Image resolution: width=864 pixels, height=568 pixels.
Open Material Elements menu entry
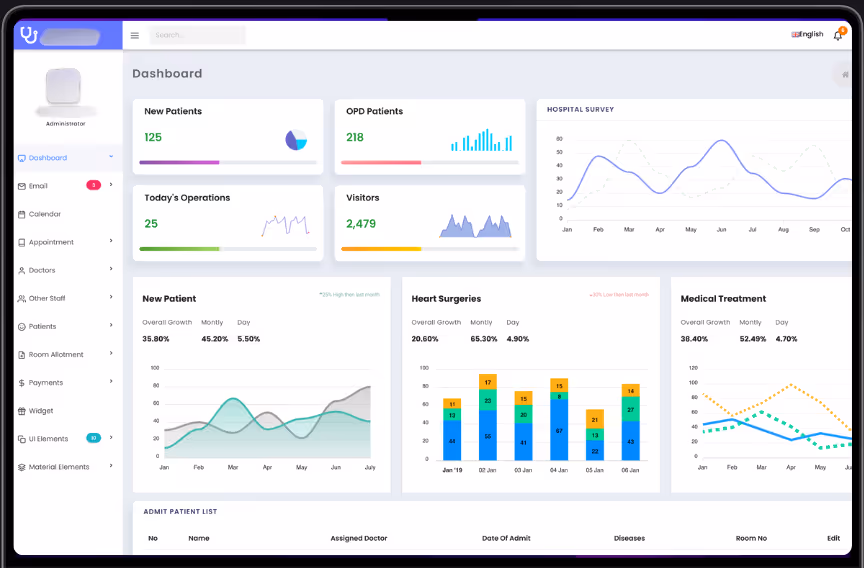(58, 467)
